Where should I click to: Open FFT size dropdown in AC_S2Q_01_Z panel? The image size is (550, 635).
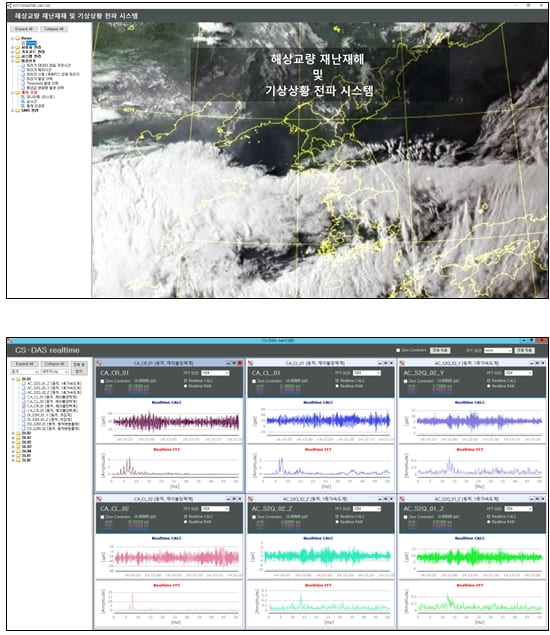518,509
